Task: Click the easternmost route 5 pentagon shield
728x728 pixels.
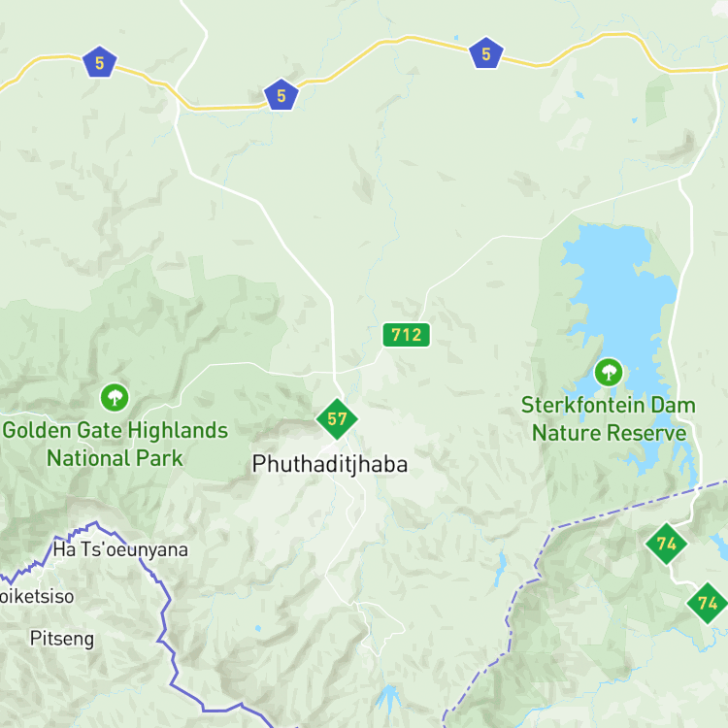Action: click(486, 53)
